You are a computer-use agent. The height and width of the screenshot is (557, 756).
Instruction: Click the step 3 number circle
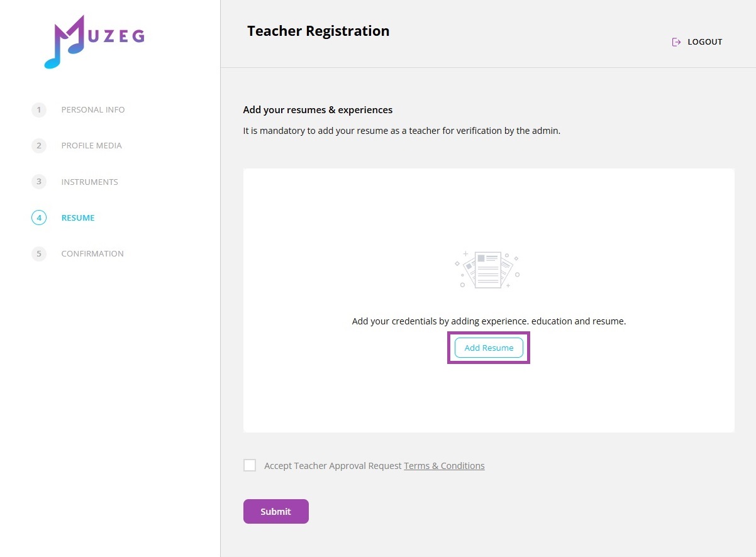click(x=39, y=182)
